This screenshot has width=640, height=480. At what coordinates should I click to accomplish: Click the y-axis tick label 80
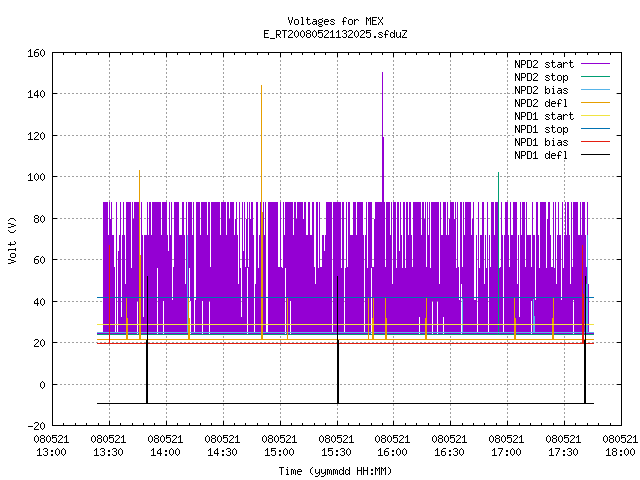(40, 219)
